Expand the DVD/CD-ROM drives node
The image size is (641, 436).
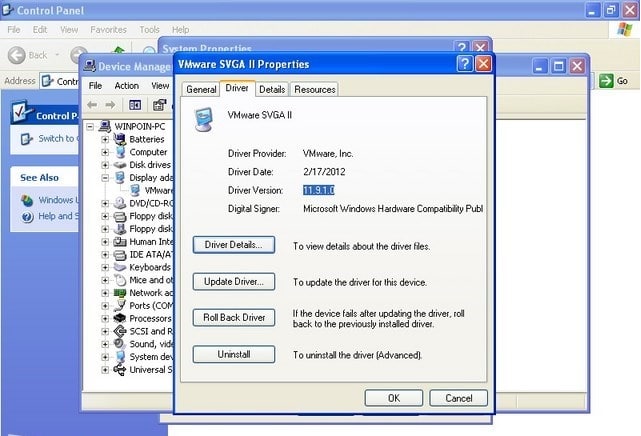[105, 203]
